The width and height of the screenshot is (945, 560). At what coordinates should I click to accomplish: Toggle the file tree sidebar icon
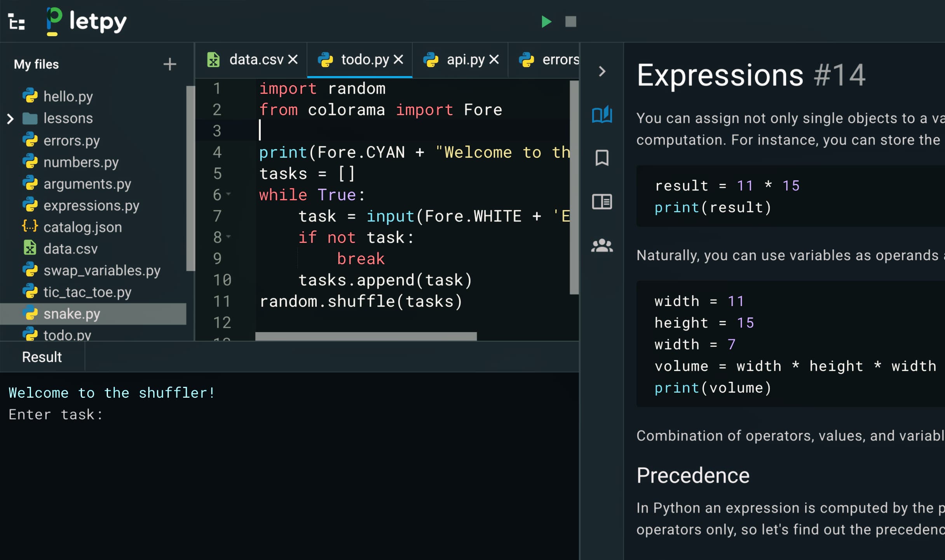pyautogui.click(x=17, y=22)
